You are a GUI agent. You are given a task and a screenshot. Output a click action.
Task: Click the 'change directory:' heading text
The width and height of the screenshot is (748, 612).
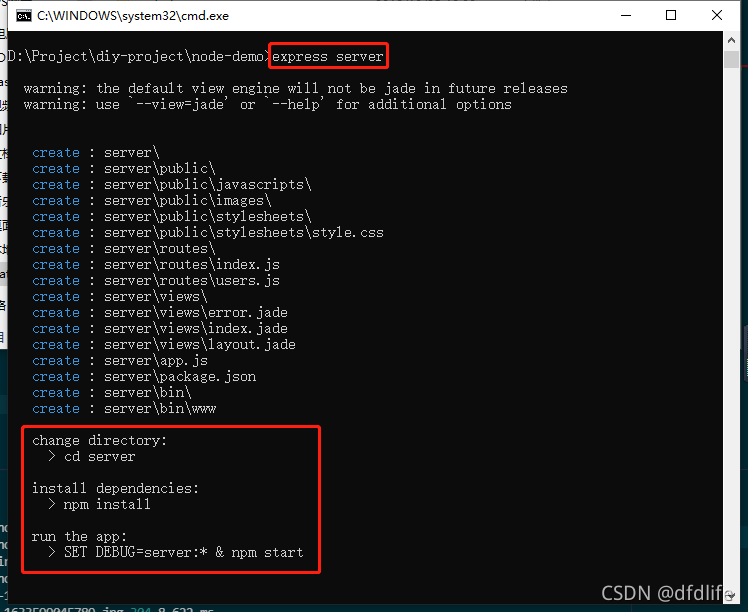point(100,441)
